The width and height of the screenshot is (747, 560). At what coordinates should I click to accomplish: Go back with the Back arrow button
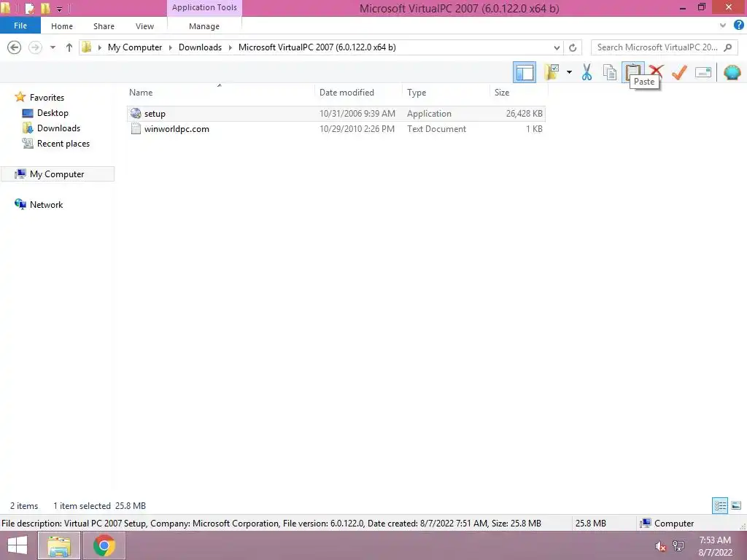click(x=15, y=47)
